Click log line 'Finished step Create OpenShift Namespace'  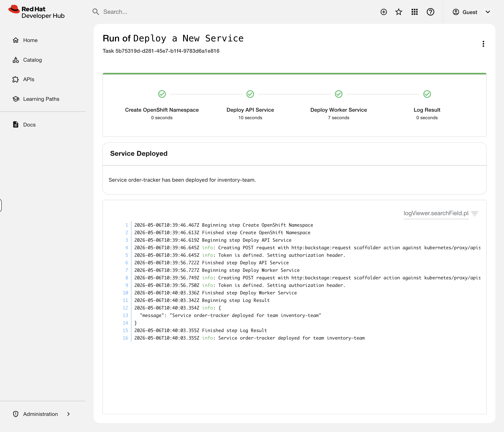222,233
